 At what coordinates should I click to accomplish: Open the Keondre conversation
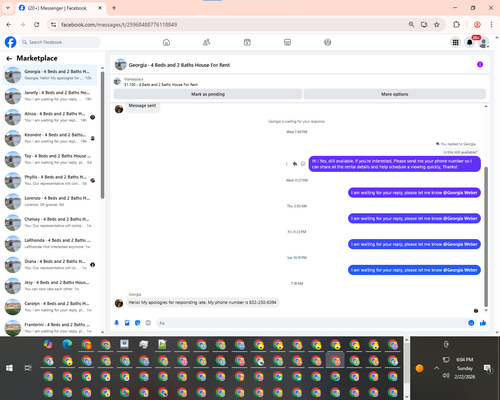pos(50,138)
